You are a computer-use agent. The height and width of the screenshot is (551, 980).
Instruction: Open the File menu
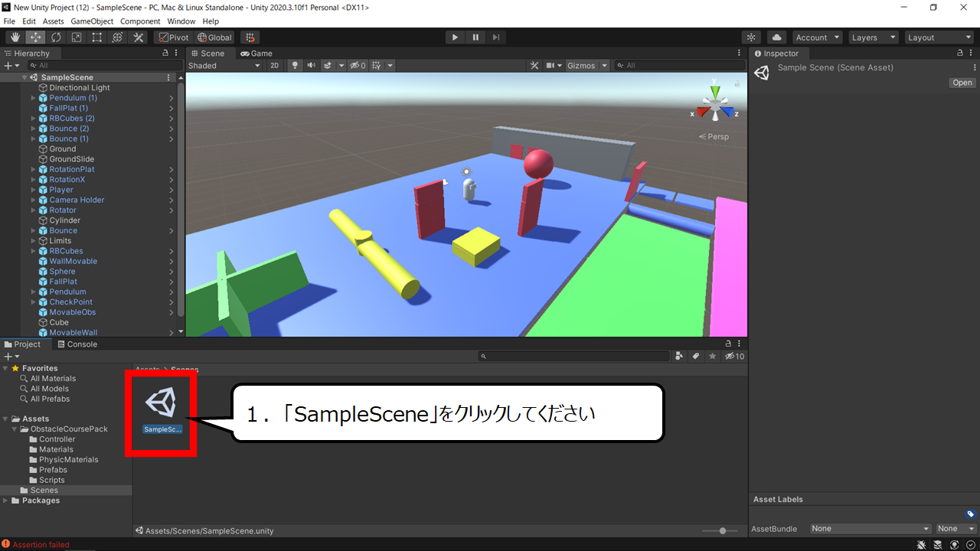pos(9,21)
